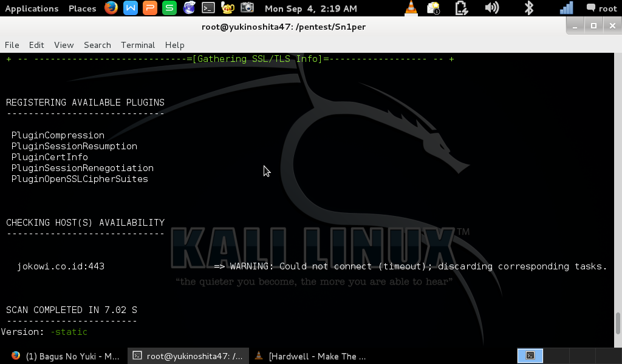Open WPS Writer blue W icon
622x364 pixels.
point(131,8)
